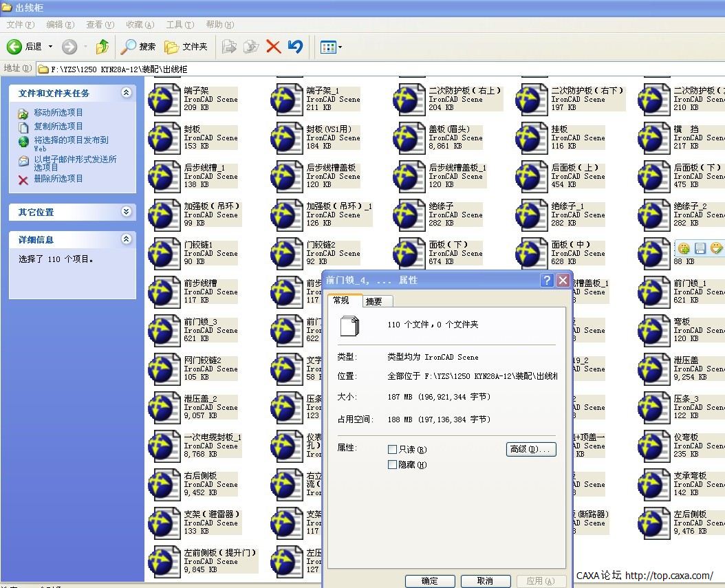Viewport: 725px width, 588px height.
Task: Check the 隐藏 (hidden) checkbox
Action: coord(393,465)
